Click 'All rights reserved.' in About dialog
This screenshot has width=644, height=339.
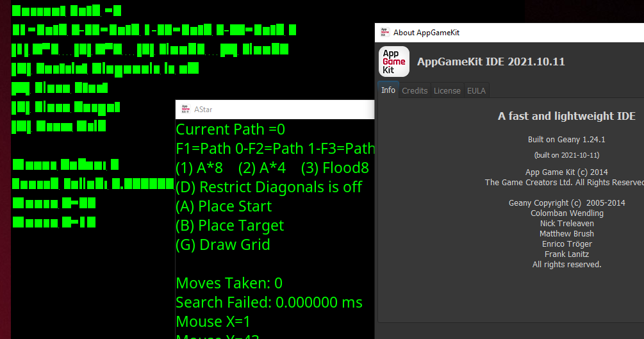[x=566, y=265]
